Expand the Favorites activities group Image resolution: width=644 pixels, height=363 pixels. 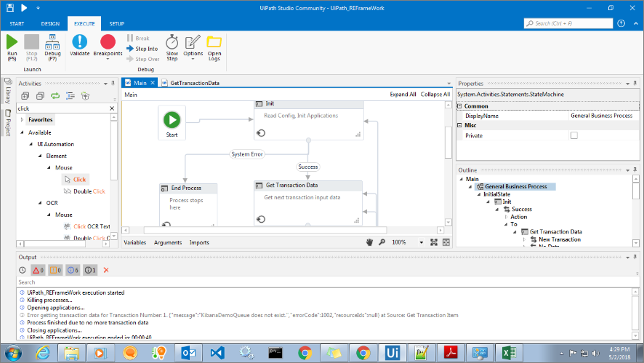tap(22, 119)
